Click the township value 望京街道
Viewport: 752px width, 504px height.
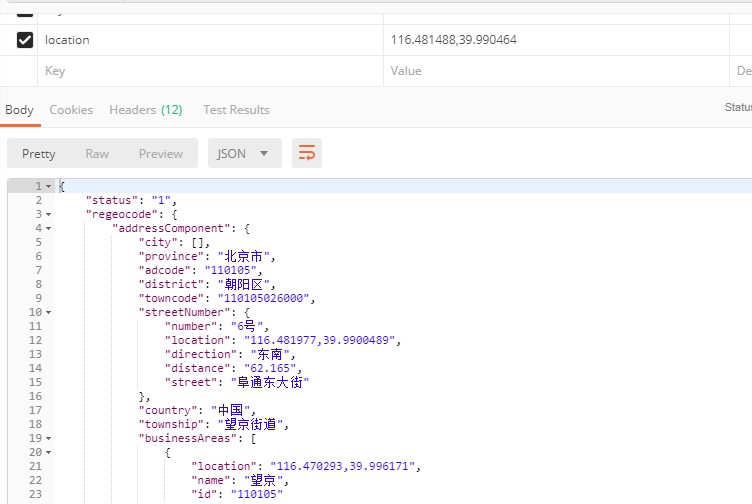click(x=250, y=424)
